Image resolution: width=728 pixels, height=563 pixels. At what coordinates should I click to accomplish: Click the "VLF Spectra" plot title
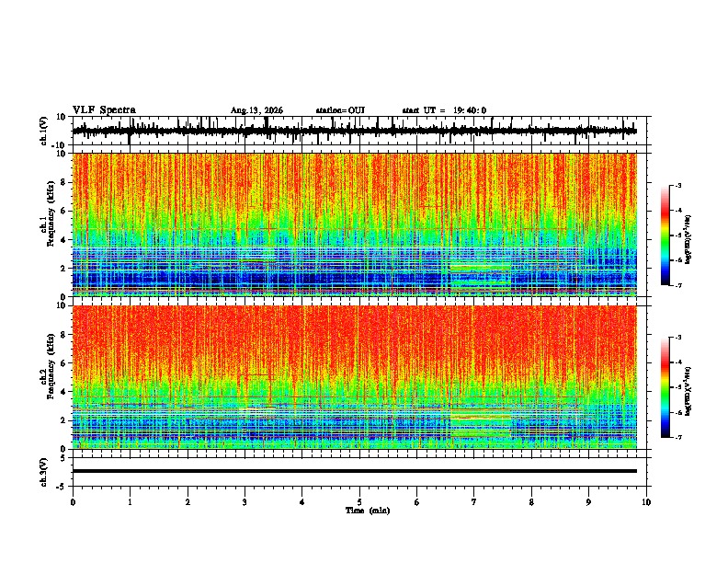click(104, 110)
